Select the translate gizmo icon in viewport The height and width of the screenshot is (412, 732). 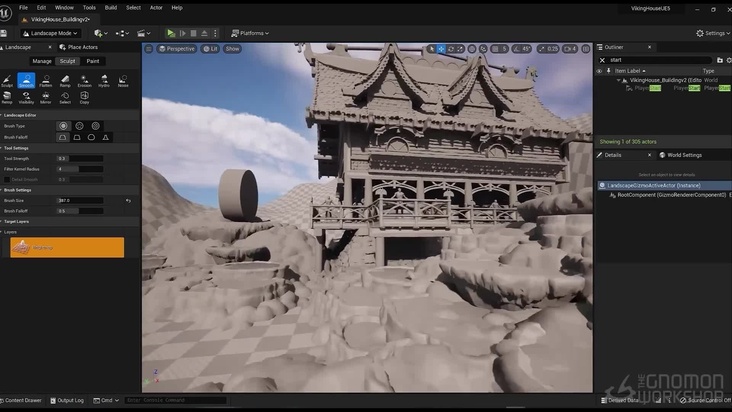pyautogui.click(x=441, y=48)
